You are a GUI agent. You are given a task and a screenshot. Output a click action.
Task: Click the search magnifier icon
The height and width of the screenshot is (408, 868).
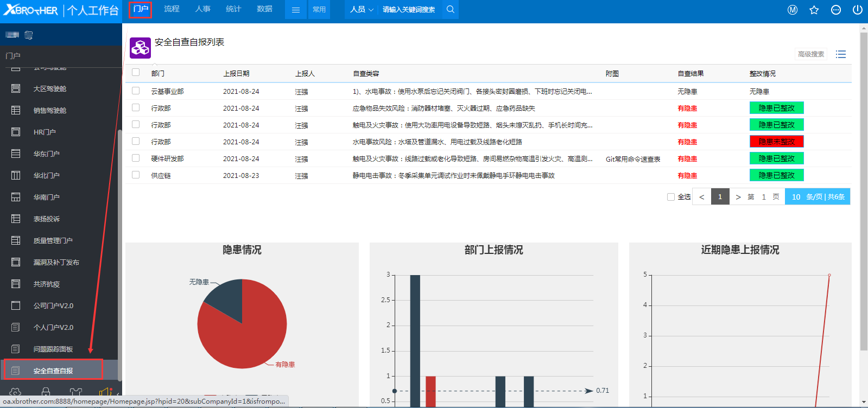pos(450,9)
